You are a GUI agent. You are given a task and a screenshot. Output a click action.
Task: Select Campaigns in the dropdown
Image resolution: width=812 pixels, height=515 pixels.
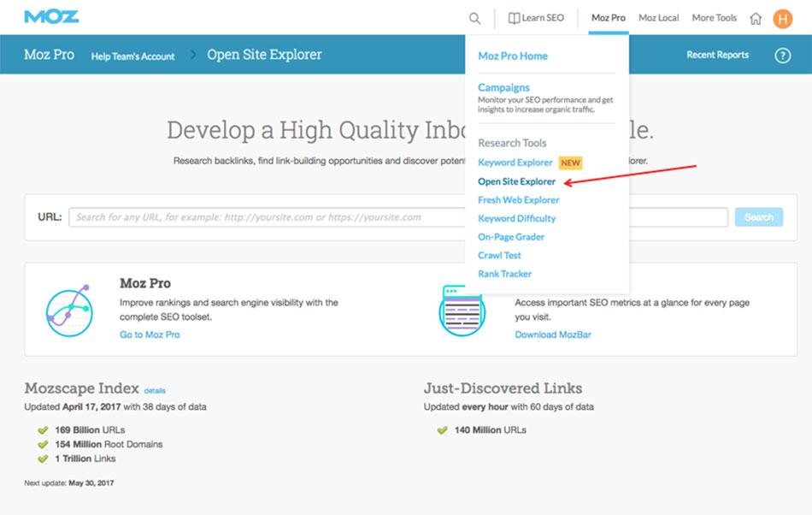click(503, 87)
